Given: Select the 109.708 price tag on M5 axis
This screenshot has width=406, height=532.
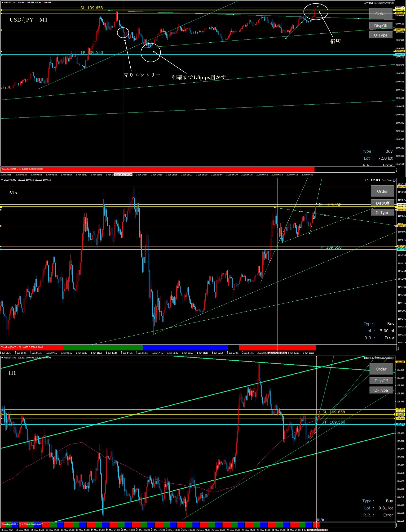Looking at the screenshot, I should tap(402, 187).
